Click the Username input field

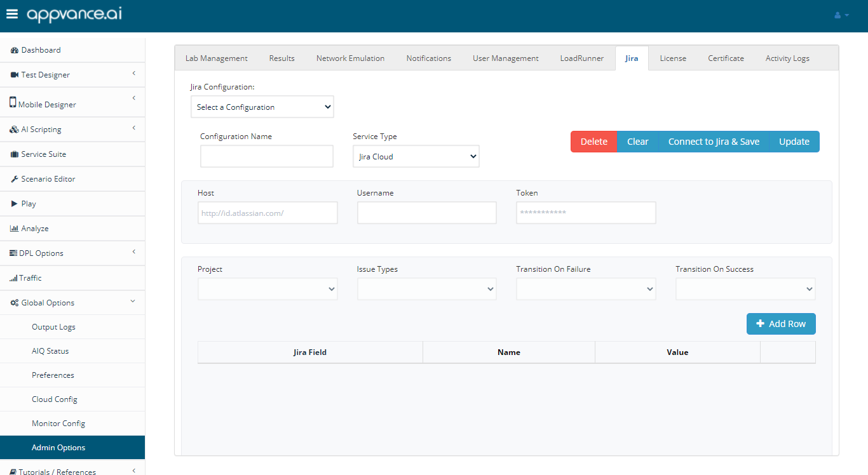(x=427, y=213)
